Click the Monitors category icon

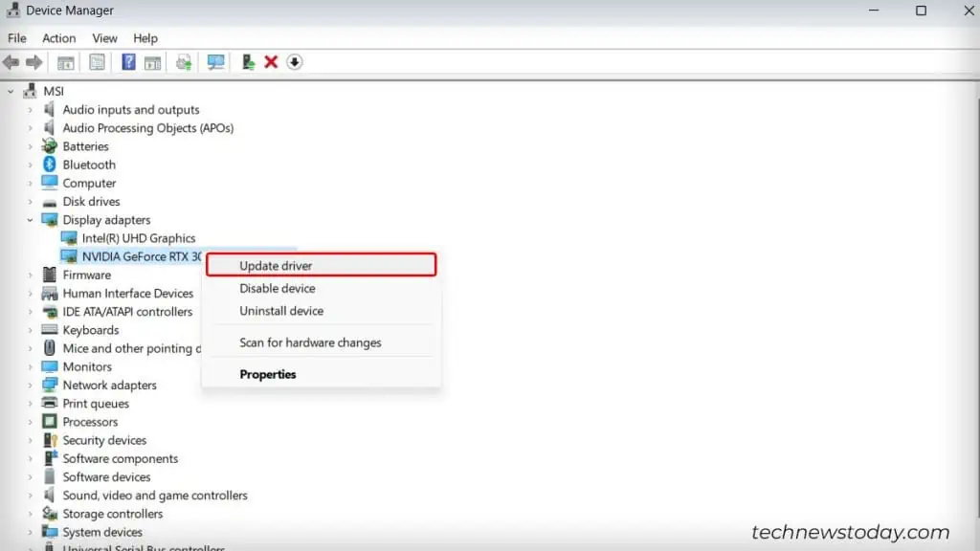coord(50,366)
